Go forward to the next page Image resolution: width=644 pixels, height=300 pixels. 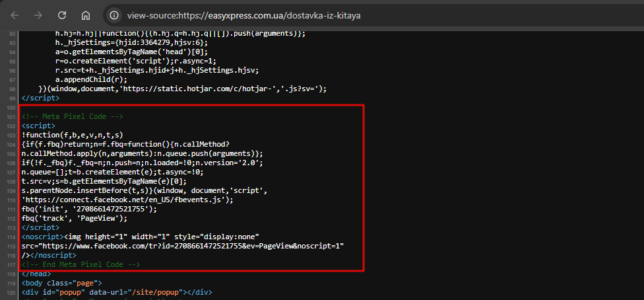[x=38, y=15]
